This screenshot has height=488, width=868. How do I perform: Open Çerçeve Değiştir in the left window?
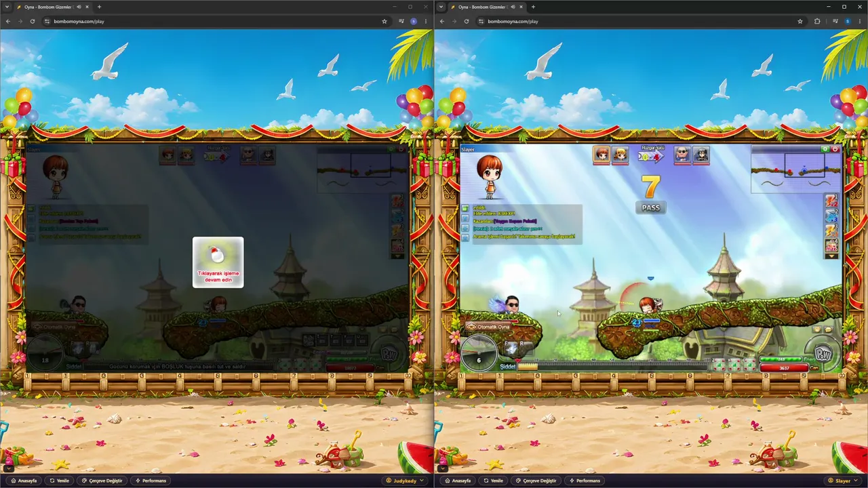click(102, 481)
